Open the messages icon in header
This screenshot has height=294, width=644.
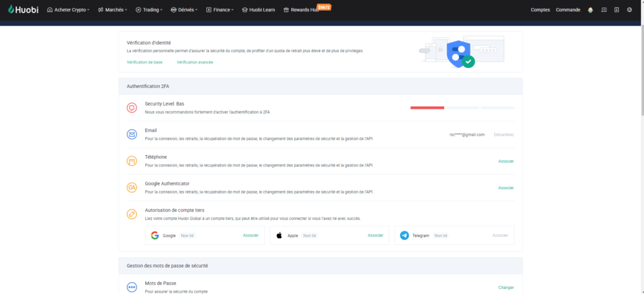pyautogui.click(x=604, y=10)
